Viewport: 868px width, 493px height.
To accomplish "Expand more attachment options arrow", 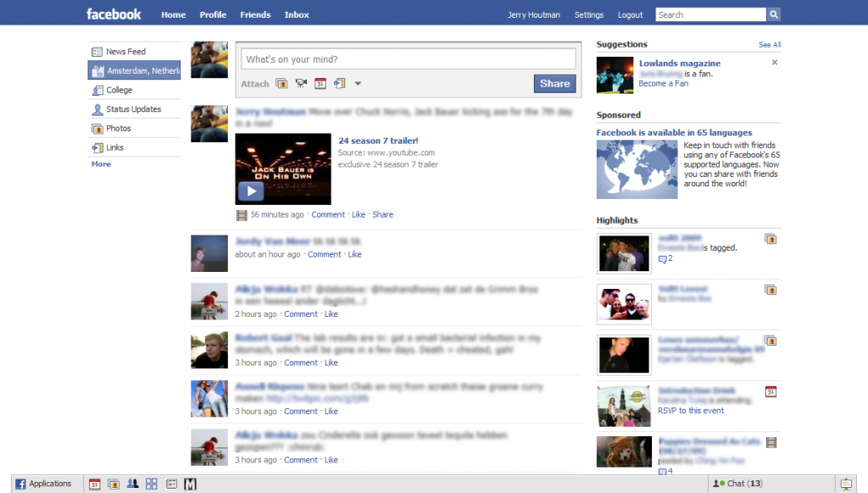I will (358, 84).
